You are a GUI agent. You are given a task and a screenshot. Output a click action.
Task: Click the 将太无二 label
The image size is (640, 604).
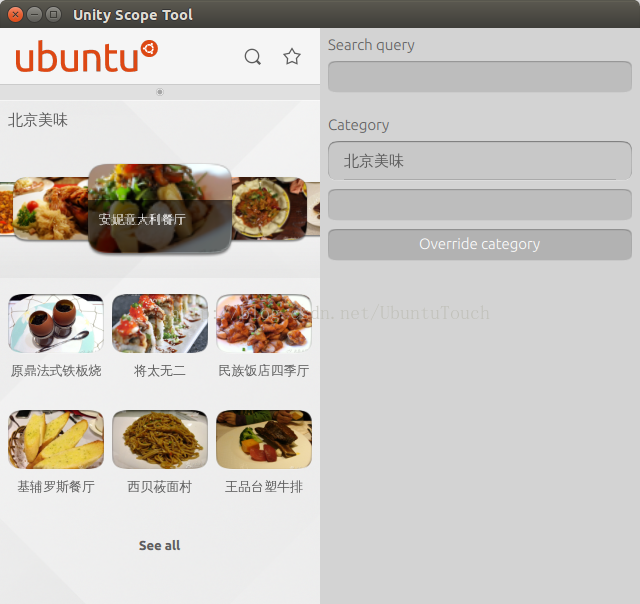click(160, 371)
